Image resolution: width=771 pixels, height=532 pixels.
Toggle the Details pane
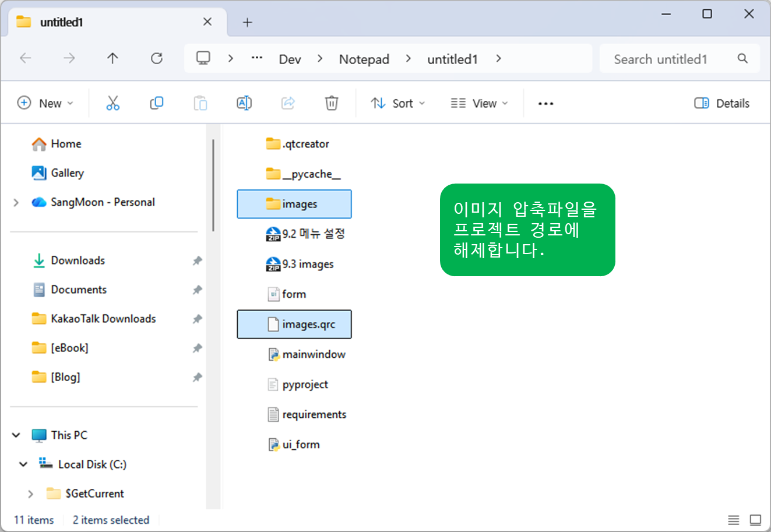(x=722, y=103)
